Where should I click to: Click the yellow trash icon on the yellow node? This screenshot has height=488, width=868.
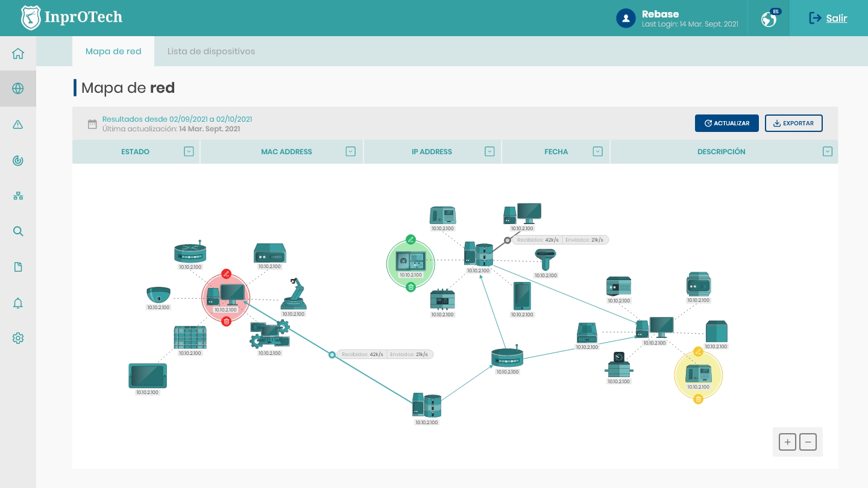coord(698,399)
